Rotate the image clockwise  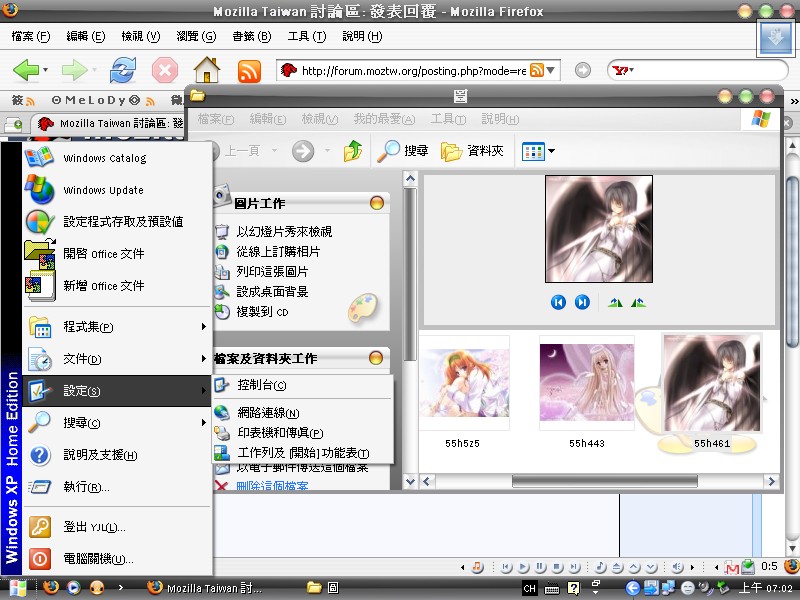coord(615,302)
